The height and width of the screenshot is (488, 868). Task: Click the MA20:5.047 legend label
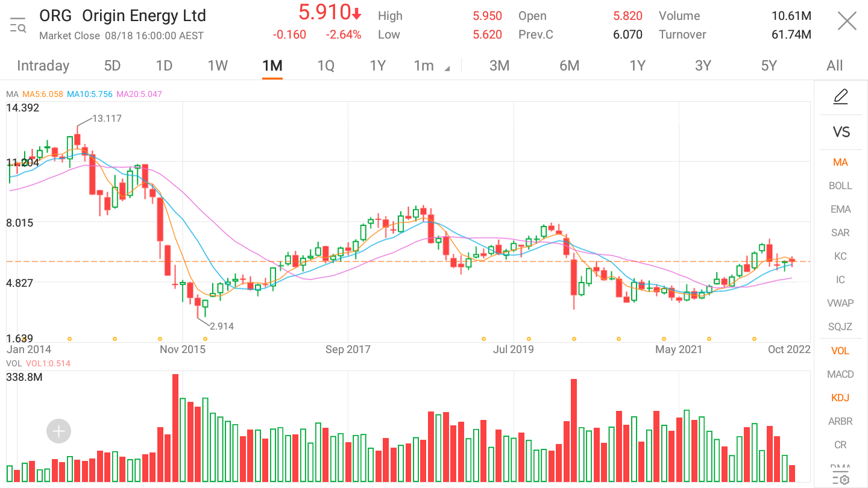[139, 94]
